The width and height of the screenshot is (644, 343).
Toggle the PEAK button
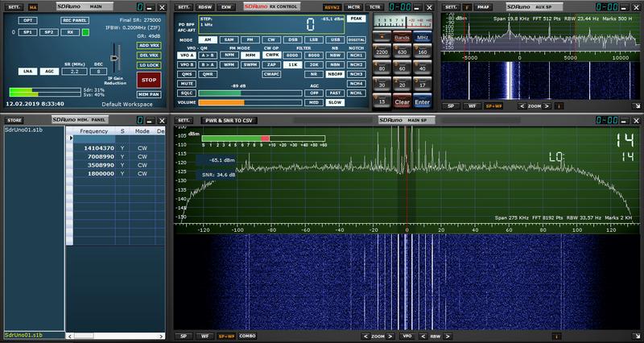pyautogui.click(x=357, y=19)
